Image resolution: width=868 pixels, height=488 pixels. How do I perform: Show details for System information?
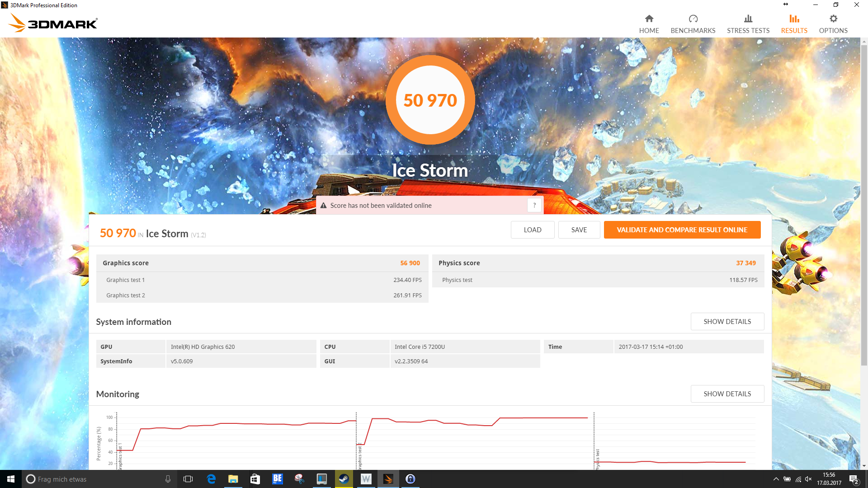pyautogui.click(x=727, y=322)
